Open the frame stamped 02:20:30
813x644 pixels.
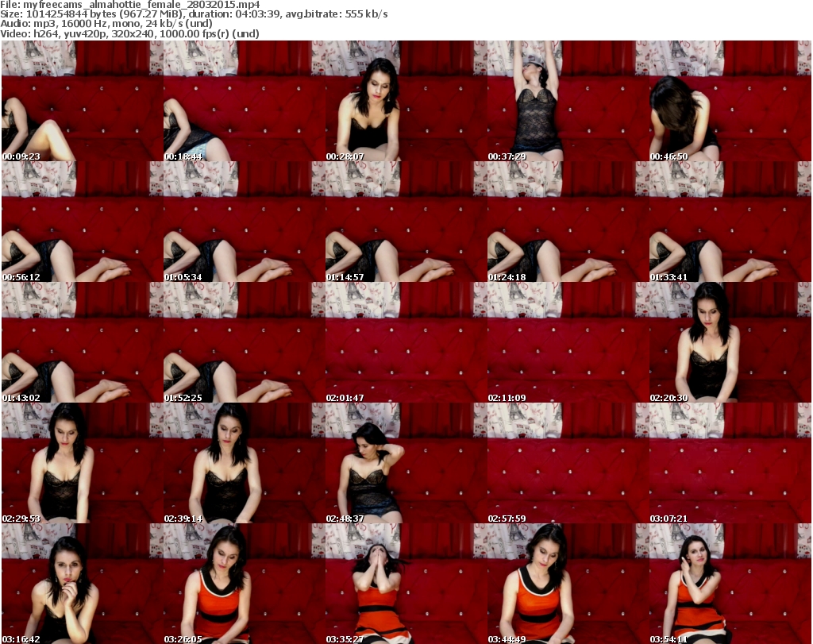pyautogui.click(x=730, y=343)
